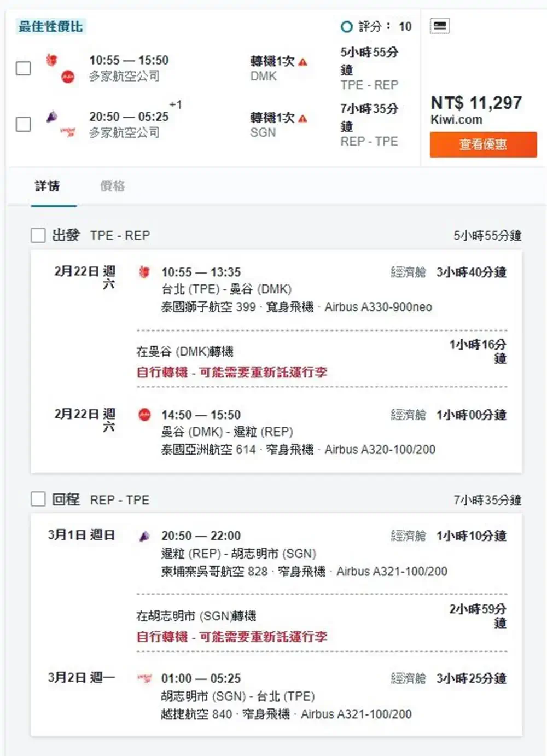Click the AirAsia logo on DMK-REP segment
This screenshot has height=756, width=547.
(x=144, y=415)
